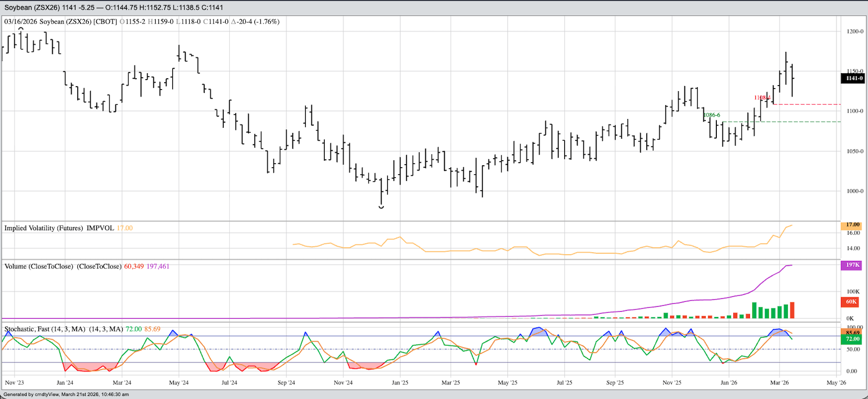Click the black 1141-0 current price tag
The height and width of the screenshot is (399, 868).
click(852, 78)
